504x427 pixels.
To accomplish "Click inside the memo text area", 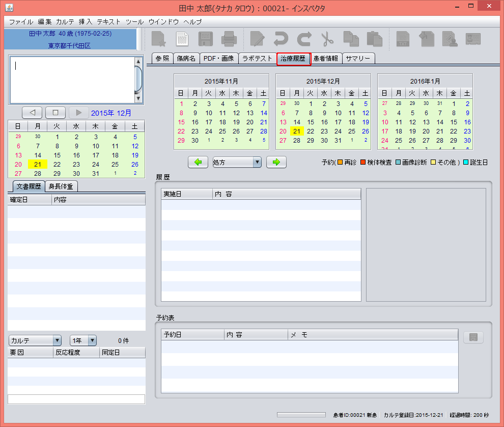I will [x=71, y=79].
